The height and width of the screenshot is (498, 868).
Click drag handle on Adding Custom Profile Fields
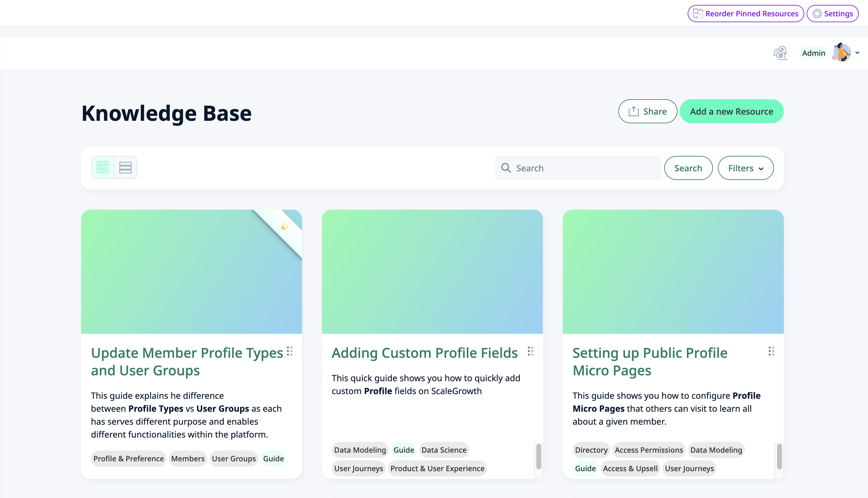click(x=530, y=351)
